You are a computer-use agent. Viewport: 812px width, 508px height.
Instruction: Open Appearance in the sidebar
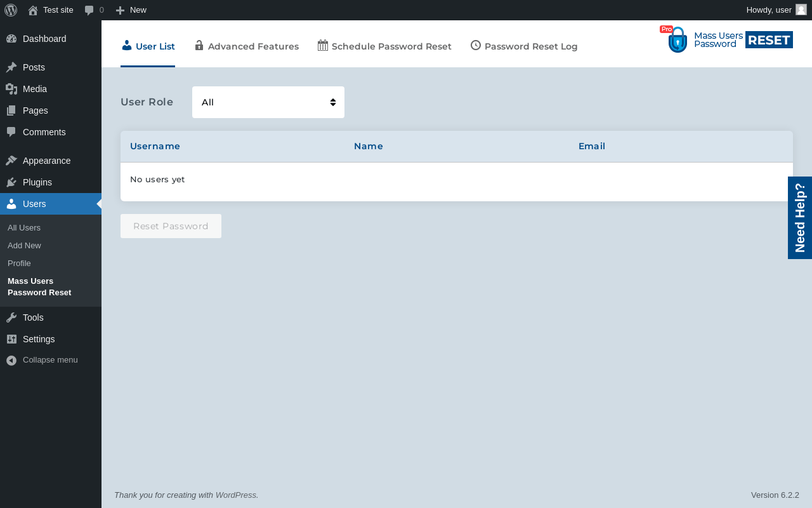click(51, 161)
